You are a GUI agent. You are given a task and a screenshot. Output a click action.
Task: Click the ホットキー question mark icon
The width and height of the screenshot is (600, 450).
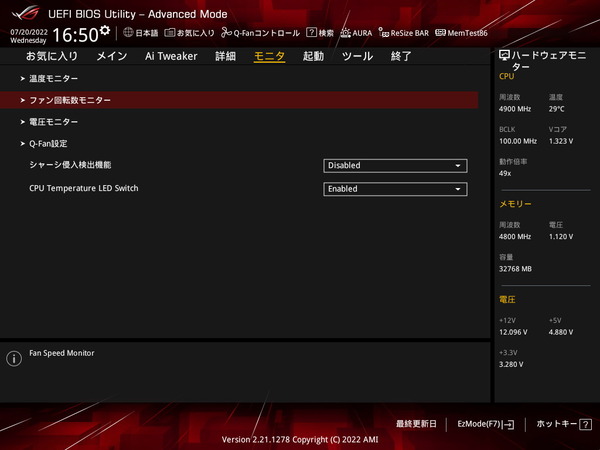(x=585, y=424)
